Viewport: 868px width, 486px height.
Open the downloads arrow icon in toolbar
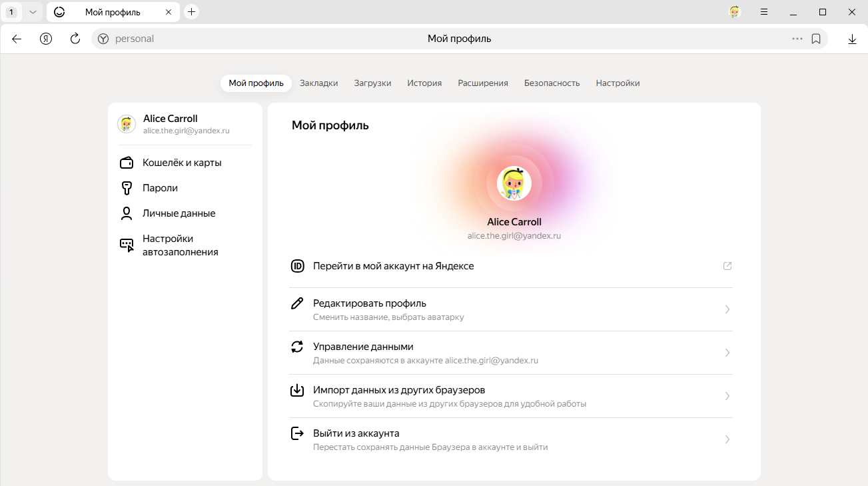[852, 39]
